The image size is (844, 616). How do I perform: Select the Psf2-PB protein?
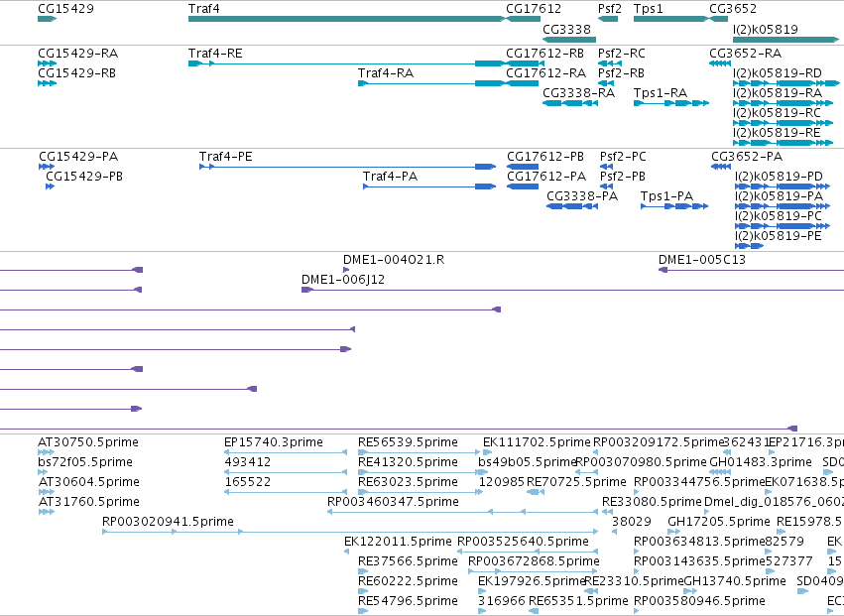[x=607, y=186]
